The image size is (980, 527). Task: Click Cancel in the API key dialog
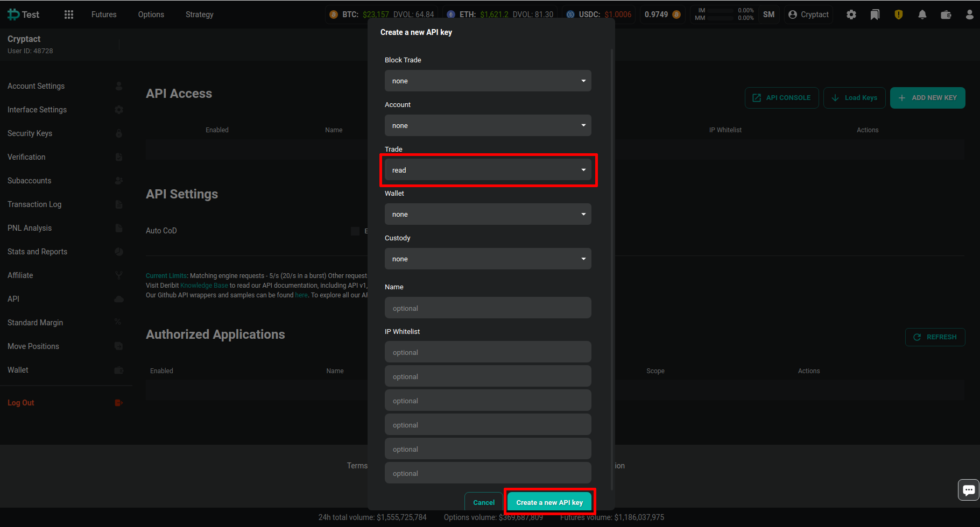click(484, 502)
